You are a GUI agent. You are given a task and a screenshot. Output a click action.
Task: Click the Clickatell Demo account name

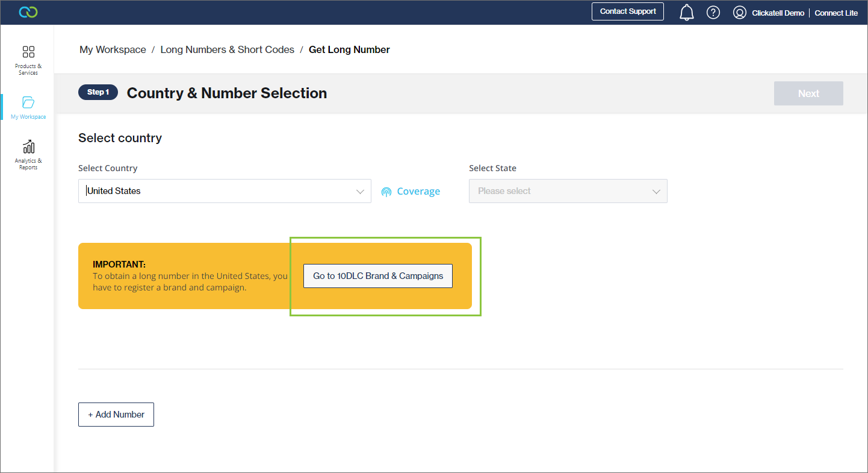tap(778, 13)
